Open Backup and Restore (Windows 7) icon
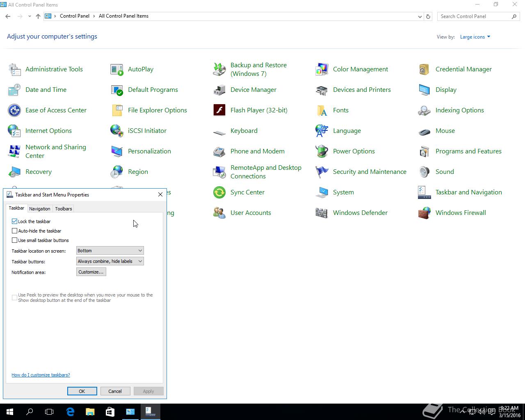This screenshot has width=525, height=420. [219, 69]
